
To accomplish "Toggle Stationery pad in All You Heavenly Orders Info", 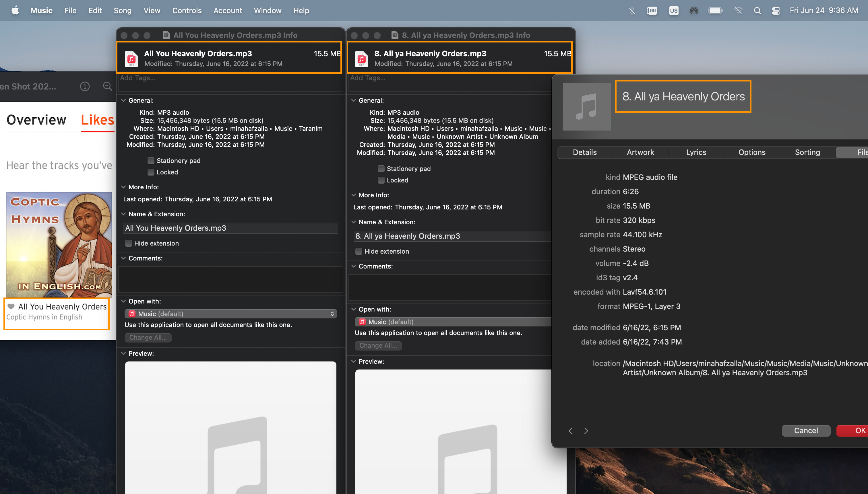I will (151, 160).
